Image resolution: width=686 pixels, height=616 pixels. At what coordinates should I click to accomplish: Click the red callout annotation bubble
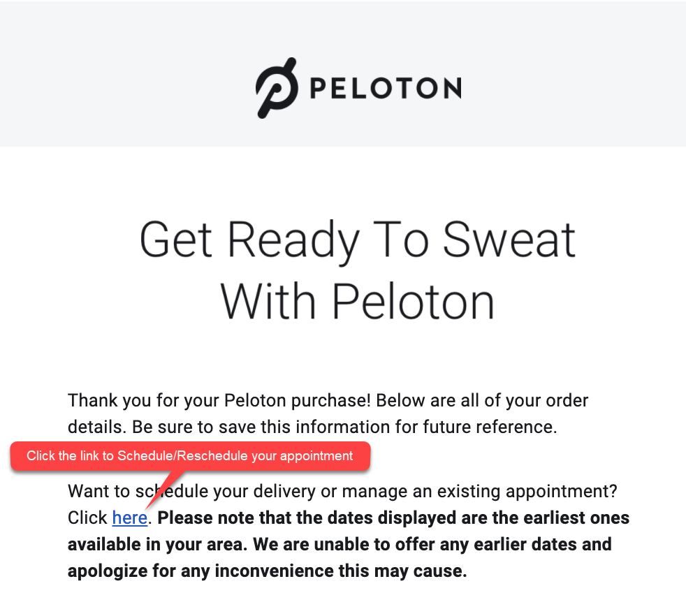click(190, 456)
